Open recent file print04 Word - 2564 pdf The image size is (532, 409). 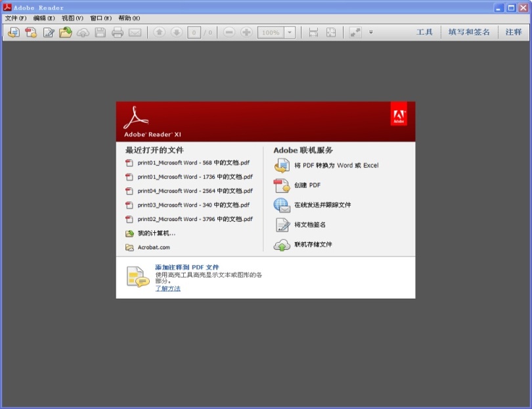[195, 191]
